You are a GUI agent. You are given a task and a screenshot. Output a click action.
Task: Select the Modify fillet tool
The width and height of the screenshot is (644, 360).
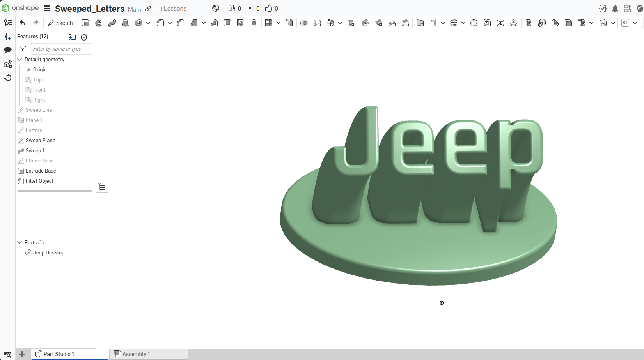tap(365, 23)
